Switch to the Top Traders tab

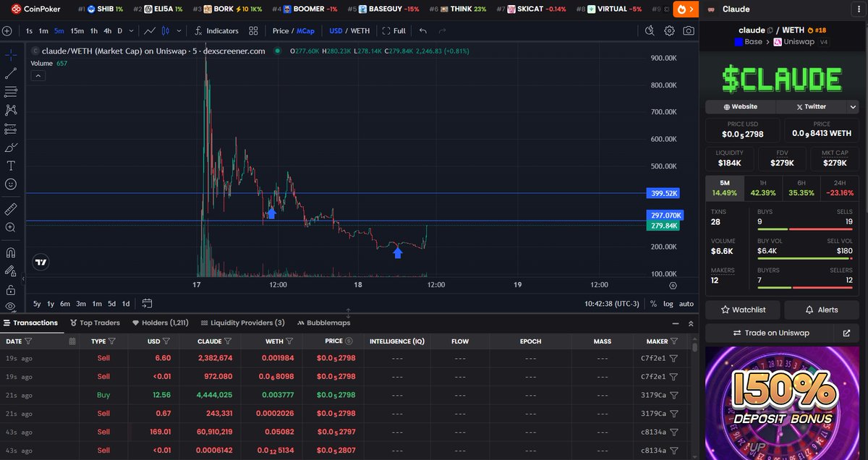(95, 323)
